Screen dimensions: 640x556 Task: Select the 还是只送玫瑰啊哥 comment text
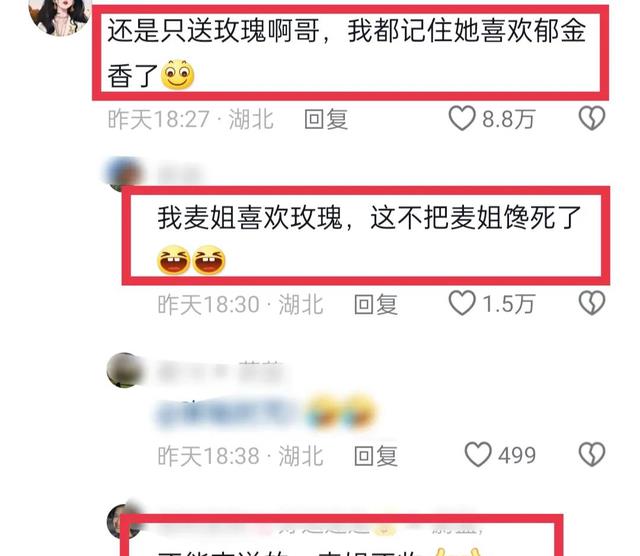tap(347, 53)
